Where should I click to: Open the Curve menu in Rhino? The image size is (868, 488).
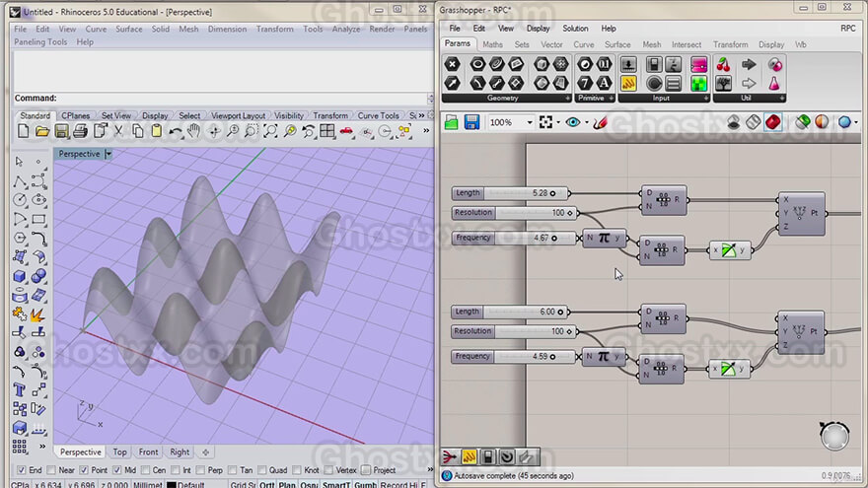(x=96, y=29)
